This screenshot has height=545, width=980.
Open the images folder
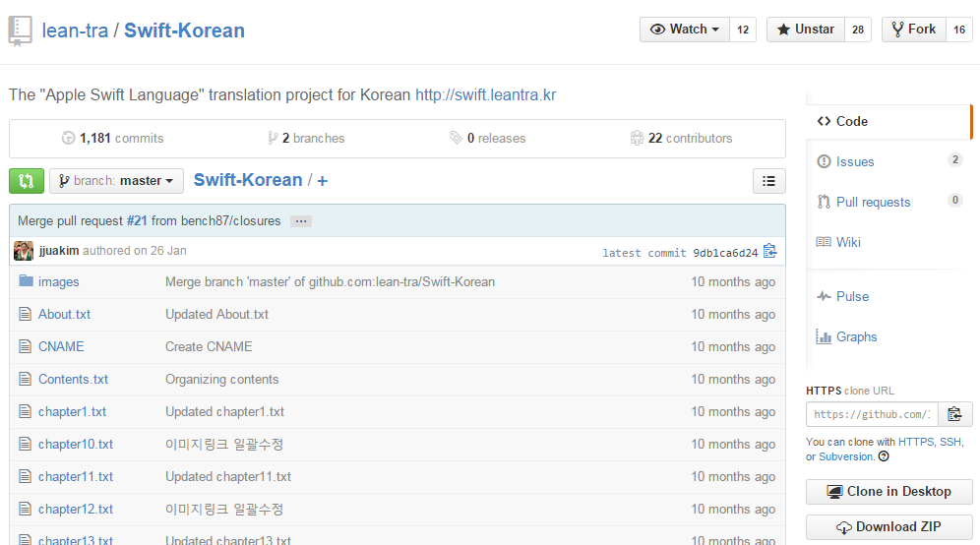pos(59,282)
